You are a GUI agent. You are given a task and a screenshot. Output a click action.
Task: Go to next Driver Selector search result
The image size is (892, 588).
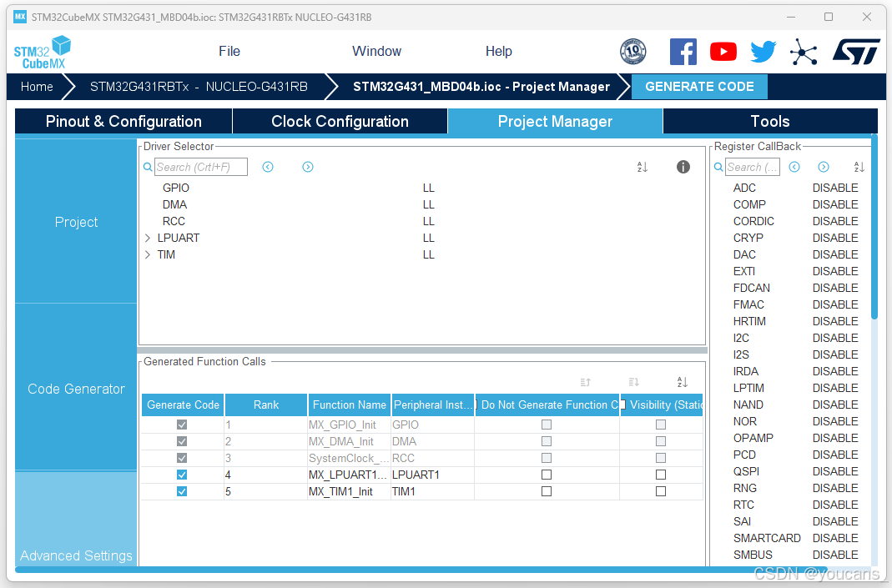[x=308, y=167]
